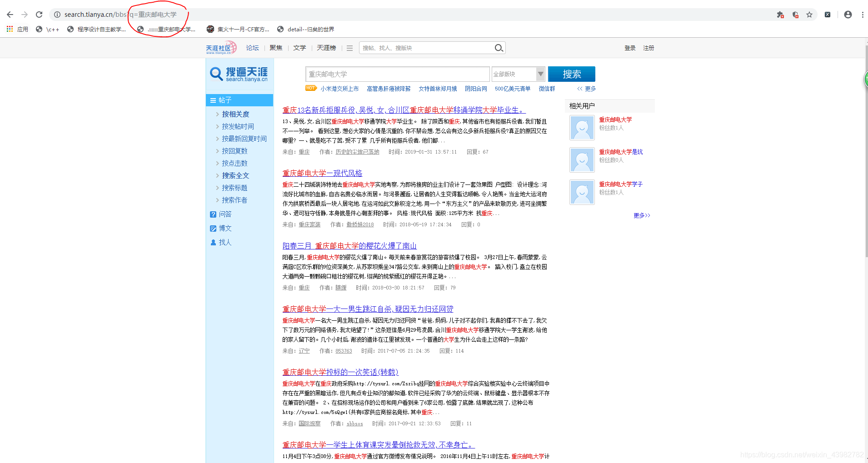This screenshot has height=463, width=868.
Task: Open the result about 樱花火爆了南山
Action: pos(349,246)
